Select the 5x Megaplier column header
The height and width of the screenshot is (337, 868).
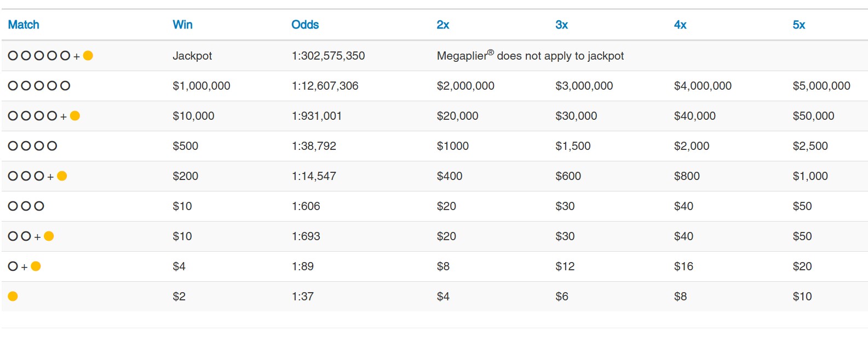[798, 25]
